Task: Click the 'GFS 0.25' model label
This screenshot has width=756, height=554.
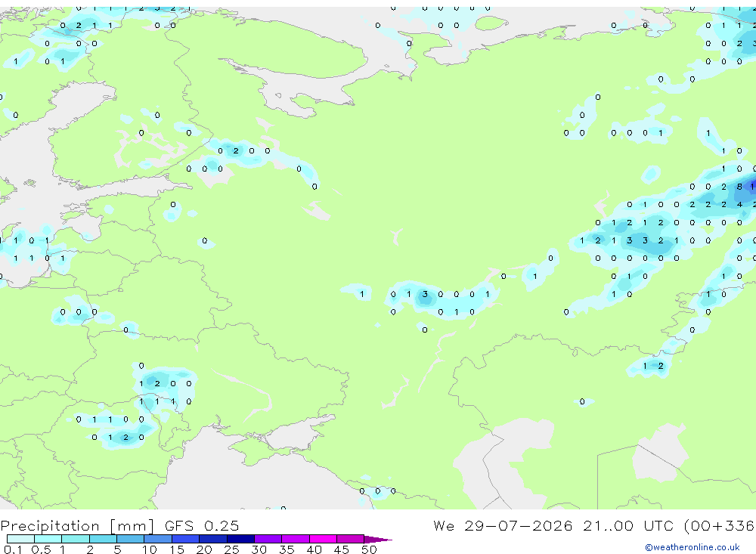Action: pos(202,525)
